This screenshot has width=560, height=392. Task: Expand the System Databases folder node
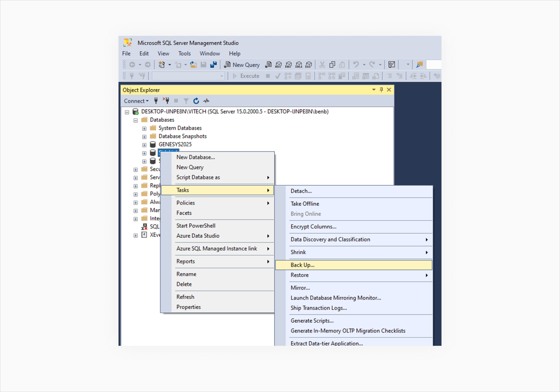pos(144,129)
